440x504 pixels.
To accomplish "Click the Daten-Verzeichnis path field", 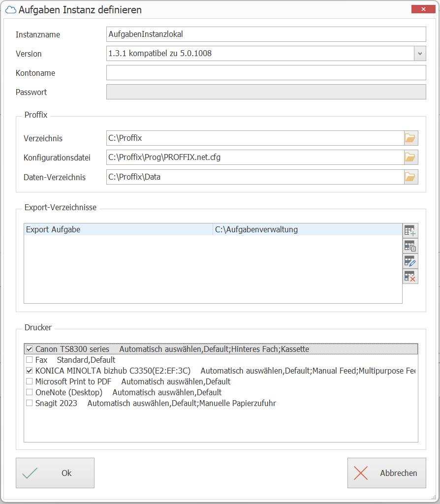I will [x=255, y=177].
